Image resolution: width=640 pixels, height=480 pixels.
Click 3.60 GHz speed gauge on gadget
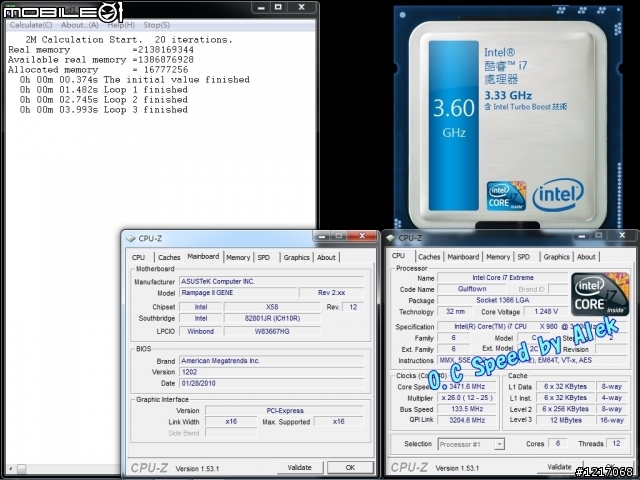pyautogui.click(x=453, y=125)
